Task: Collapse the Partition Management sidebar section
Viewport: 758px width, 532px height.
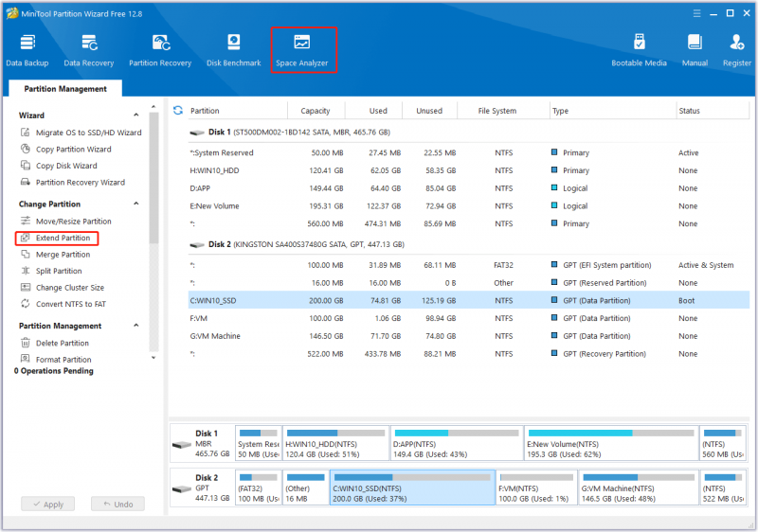Action: click(136, 326)
